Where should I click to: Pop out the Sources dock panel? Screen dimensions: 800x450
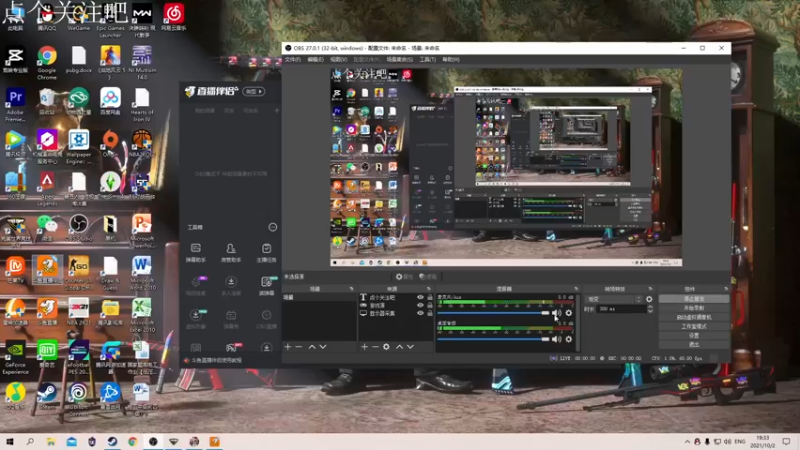pyautogui.click(x=428, y=289)
